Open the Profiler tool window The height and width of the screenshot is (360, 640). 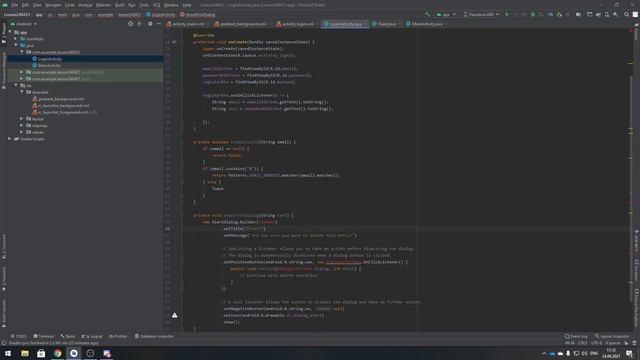[x=118, y=336]
